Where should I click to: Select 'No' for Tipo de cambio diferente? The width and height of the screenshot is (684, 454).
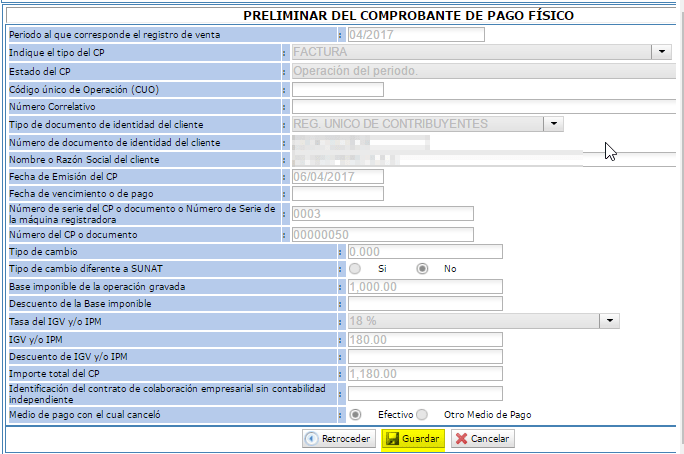422,269
